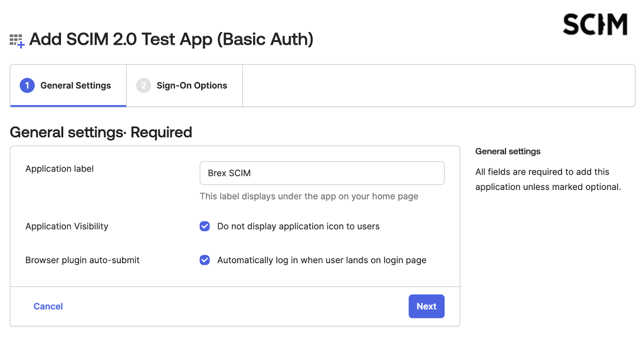Click the Cancel link
This screenshot has width=644, height=338.
[x=48, y=306]
